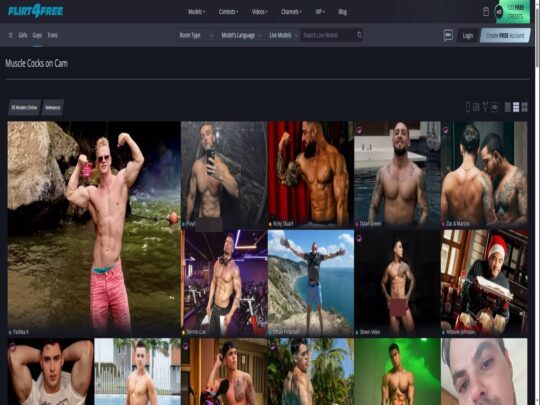Image resolution: width=540 pixels, height=405 pixels.
Task: Click the 120 FREE CREDITS banner
Action: 513,12
